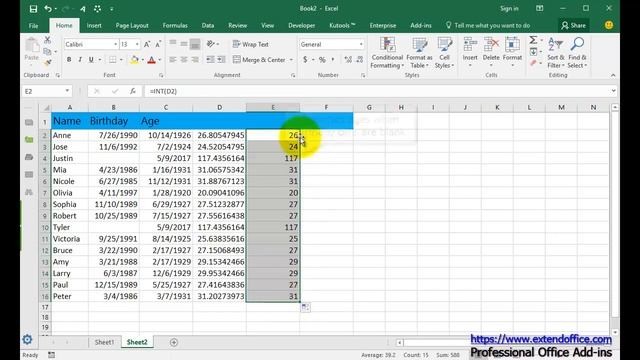Open the File menu

(x=33, y=25)
